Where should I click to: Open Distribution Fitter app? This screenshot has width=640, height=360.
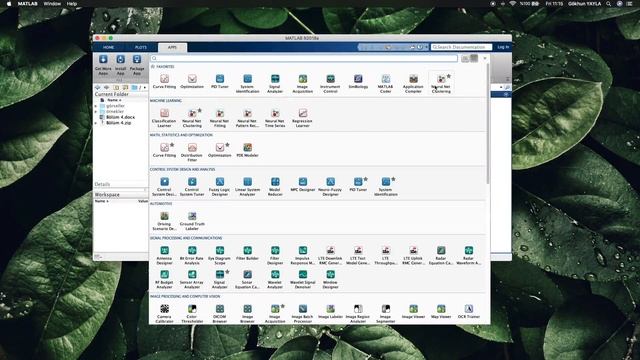click(x=192, y=152)
